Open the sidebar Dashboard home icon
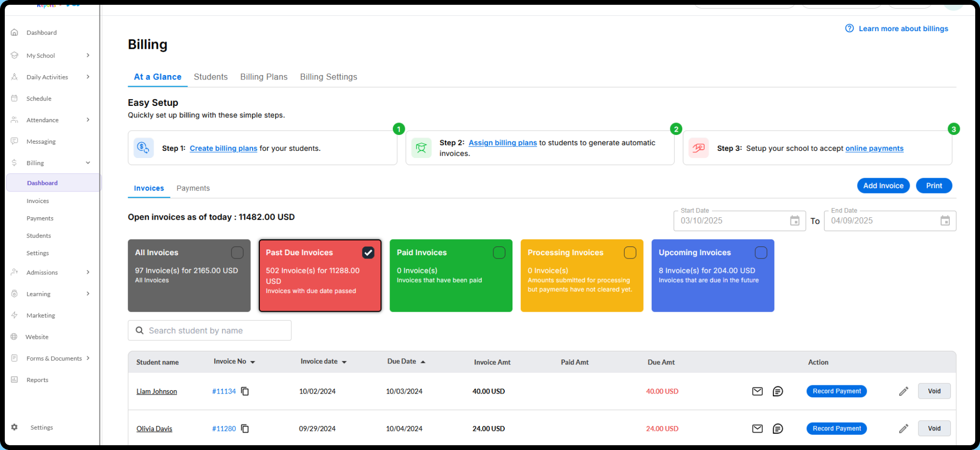This screenshot has width=980, height=450. tap(14, 33)
